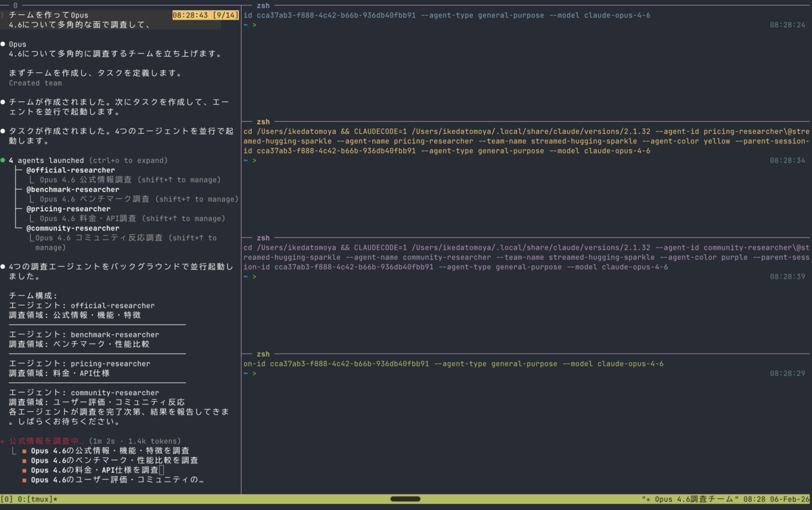This screenshot has width=812, height=510.
Task: Click the line 調査領域: 公式情報・機能・特徴
Action: 75,315
